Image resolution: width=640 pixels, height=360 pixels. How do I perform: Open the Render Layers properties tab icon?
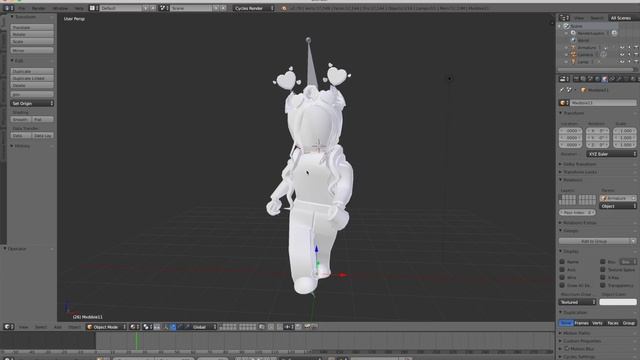click(x=583, y=79)
